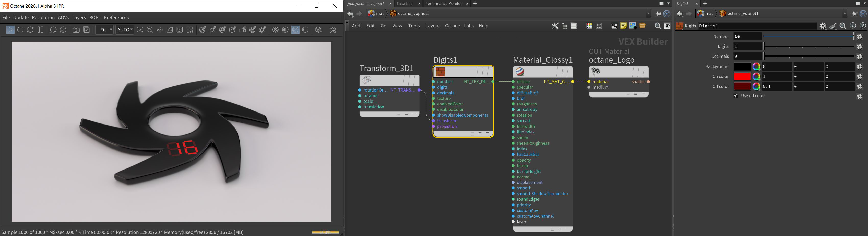This screenshot has width=868, height=236.
Task: Switch to the Performance Monitor tab
Action: [443, 4]
